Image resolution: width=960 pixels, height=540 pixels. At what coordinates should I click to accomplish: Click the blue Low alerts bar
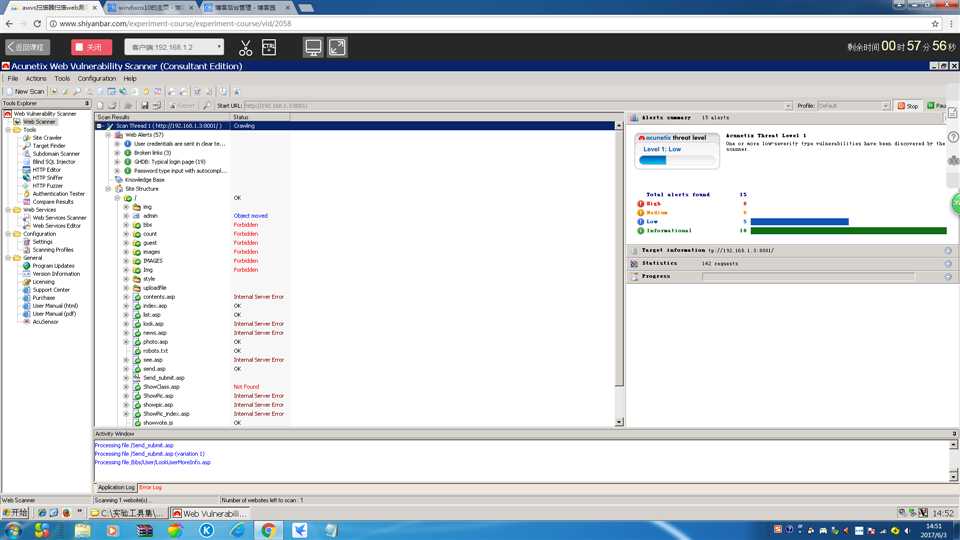(x=799, y=222)
